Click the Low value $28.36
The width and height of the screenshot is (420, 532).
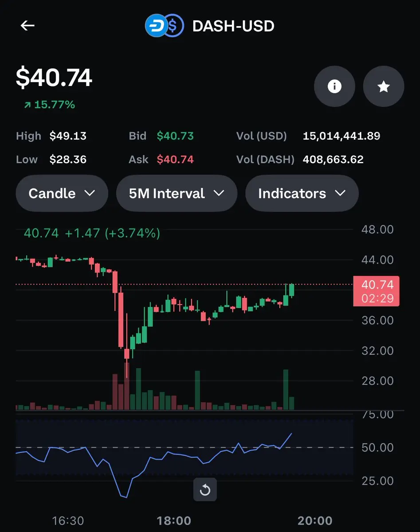(x=68, y=160)
